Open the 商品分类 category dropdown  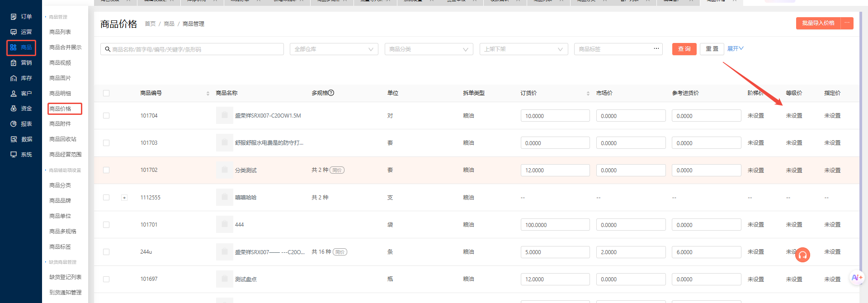tap(429, 49)
